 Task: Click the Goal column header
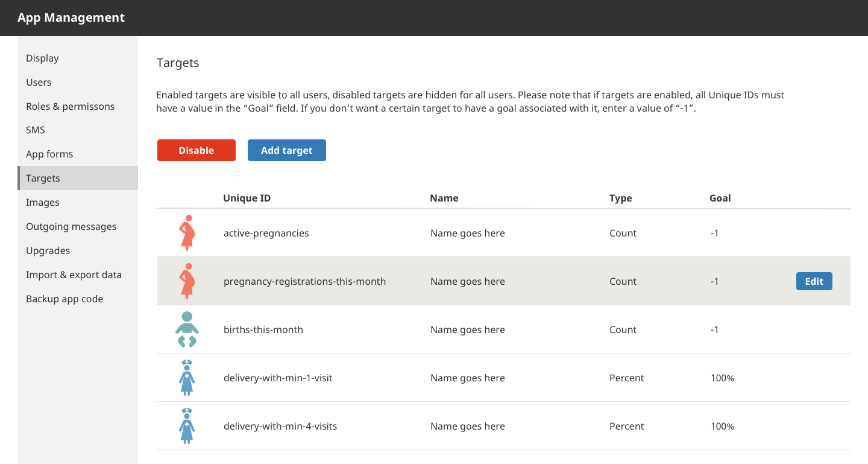pyautogui.click(x=720, y=198)
